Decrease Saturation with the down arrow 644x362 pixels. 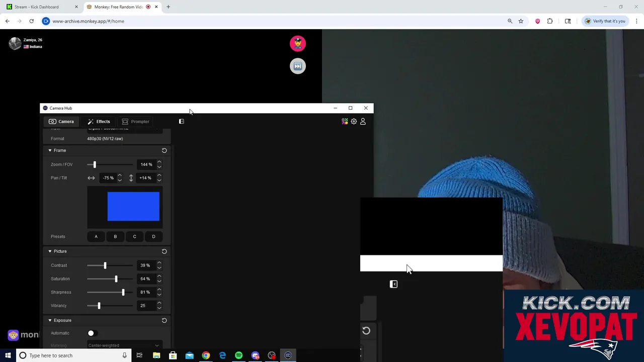(x=159, y=281)
